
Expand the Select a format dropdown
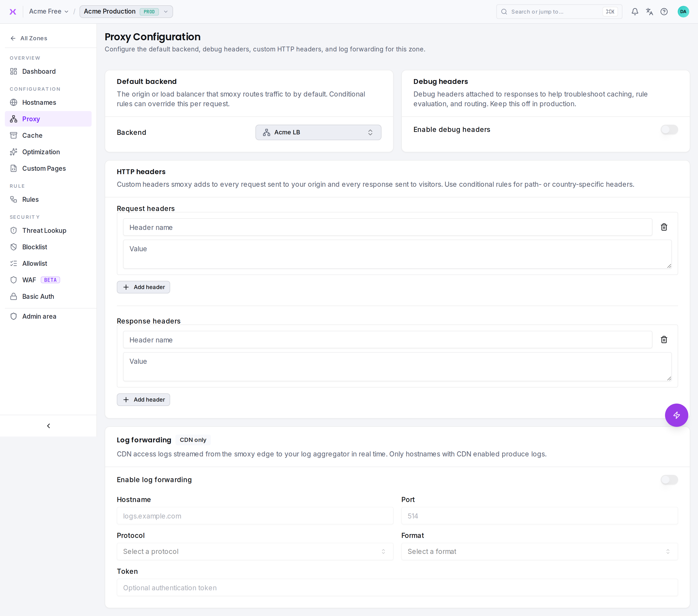(x=539, y=551)
